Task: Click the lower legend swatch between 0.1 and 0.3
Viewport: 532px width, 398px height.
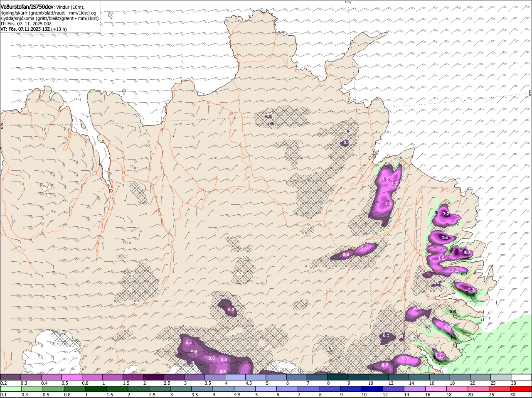Action: (x=11, y=389)
